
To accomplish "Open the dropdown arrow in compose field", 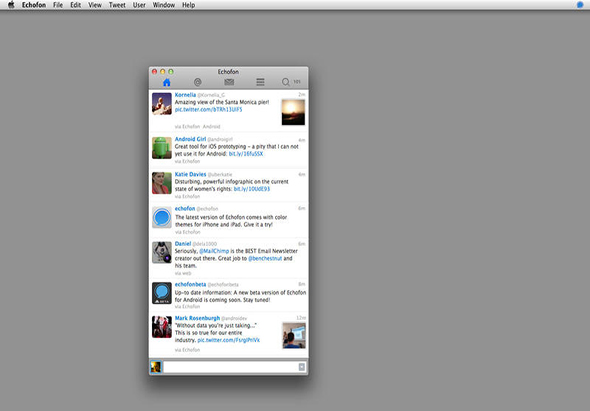I will (302, 367).
